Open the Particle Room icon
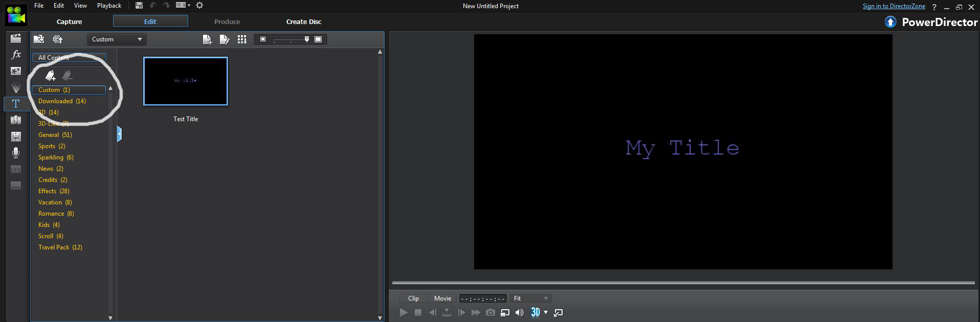Viewport: 980px width, 322px height. click(16, 87)
